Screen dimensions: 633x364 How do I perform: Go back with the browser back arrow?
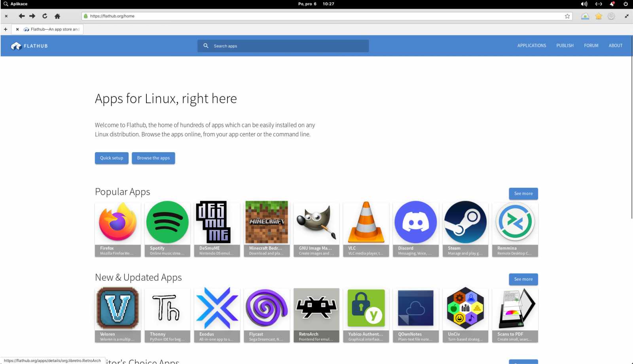click(x=21, y=16)
